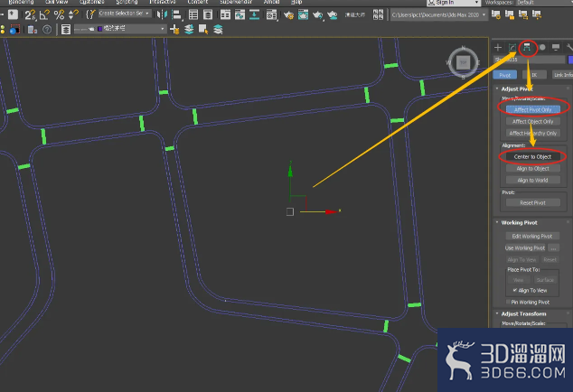Image resolution: width=573 pixels, height=392 pixels.
Task: Click Align to Object button
Action: point(533,168)
